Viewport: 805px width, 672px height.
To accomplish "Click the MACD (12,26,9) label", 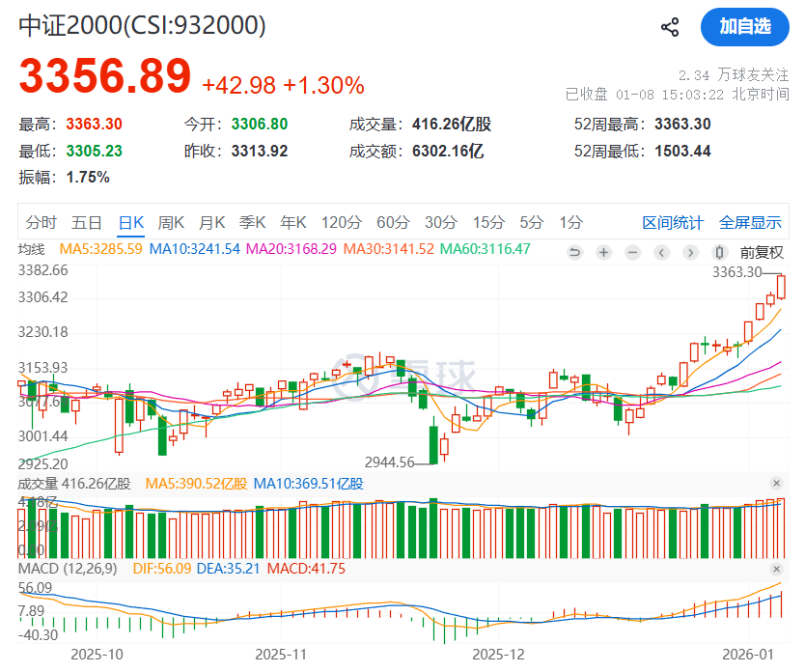I will [68, 569].
